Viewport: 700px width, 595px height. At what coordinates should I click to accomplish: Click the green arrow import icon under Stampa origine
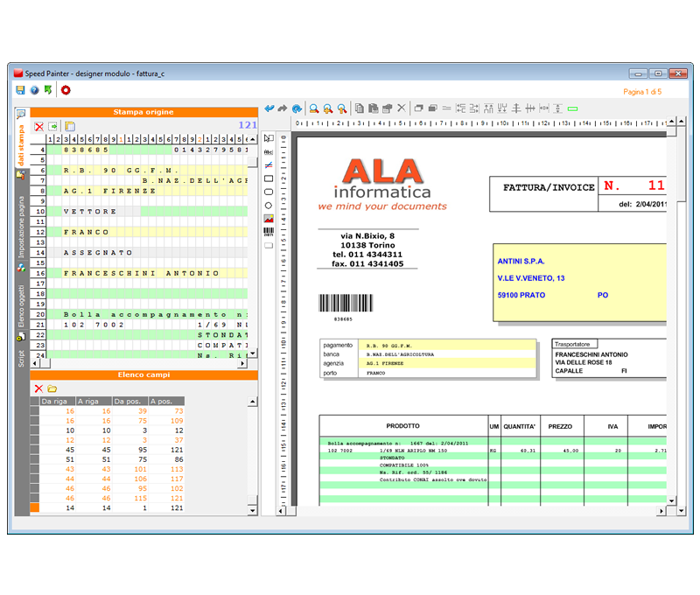pos(53,126)
